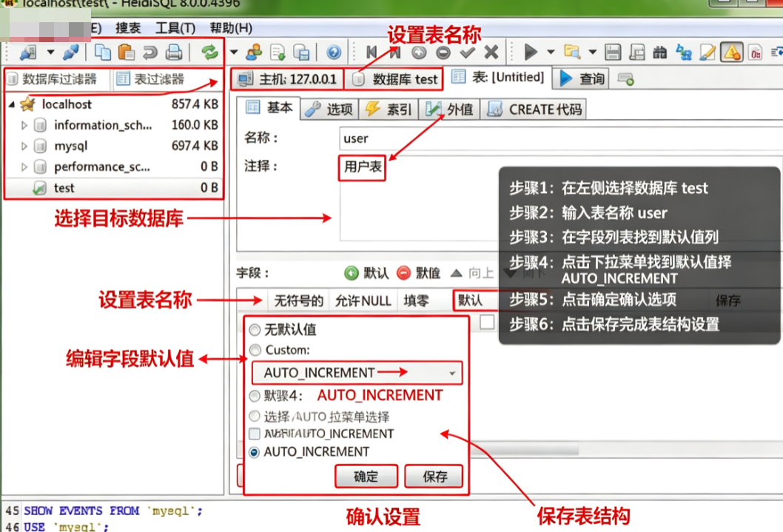Open the user manager icon
The height and width of the screenshot is (532, 783).
pyautogui.click(x=254, y=52)
